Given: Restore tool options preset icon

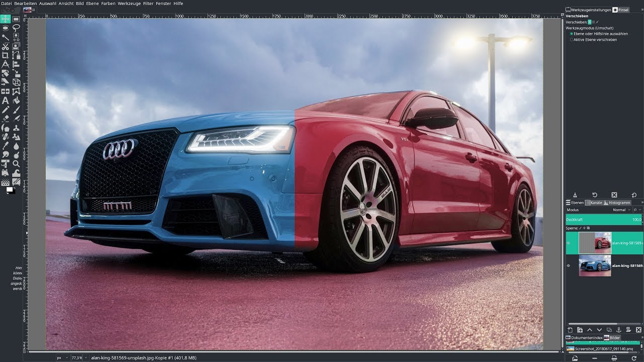Looking at the screenshot, I should pos(595,195).
